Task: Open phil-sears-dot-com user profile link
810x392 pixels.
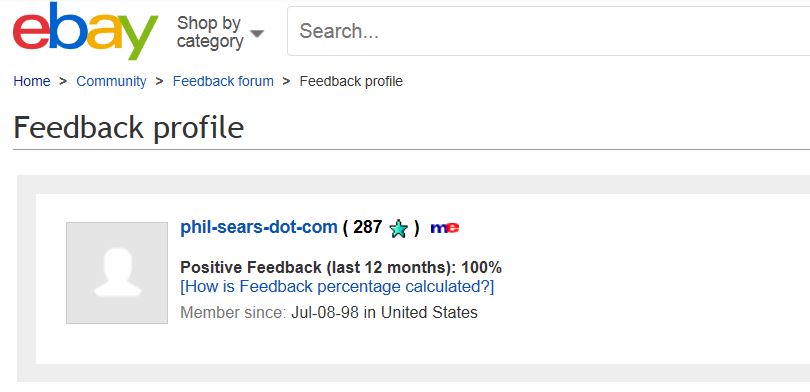Action: (x=259, y=227)
